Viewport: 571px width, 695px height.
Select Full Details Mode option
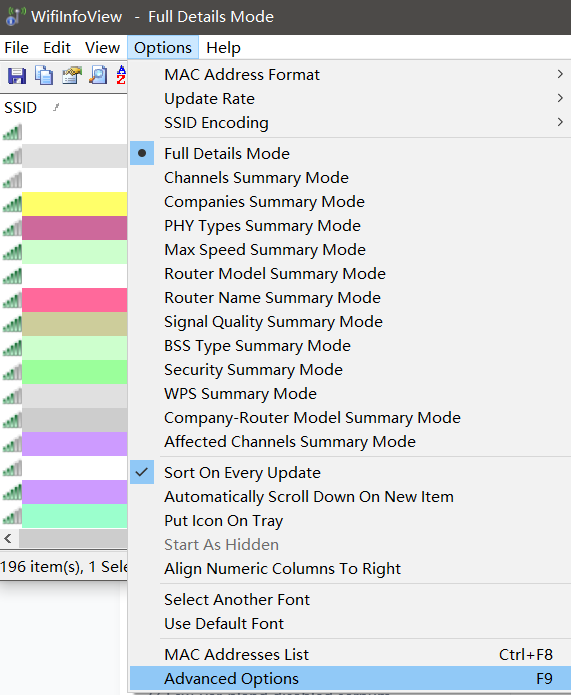(x=350, y=153)
